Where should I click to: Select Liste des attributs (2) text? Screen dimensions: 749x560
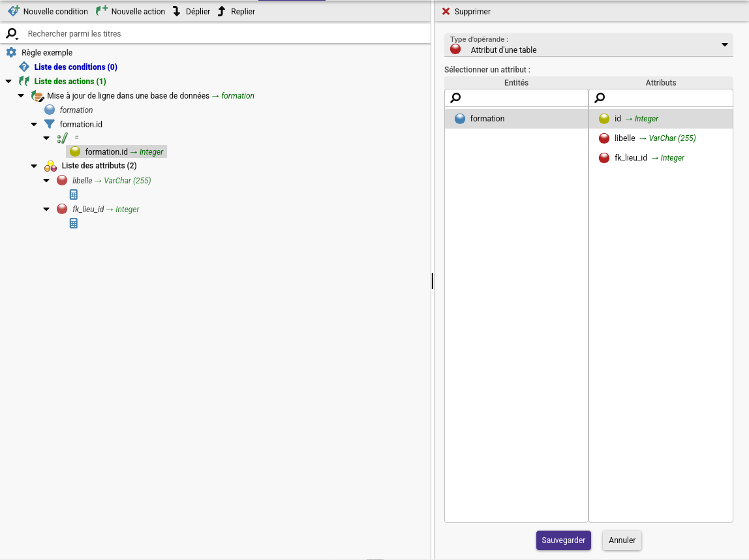pyautogui.click(x=99, y=166)
